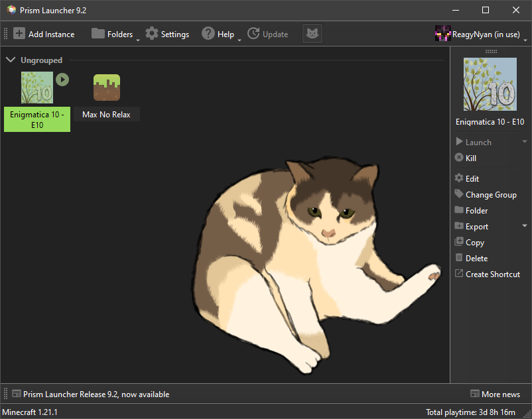Viewport: 532px width, 419px height.
Task: Click the Edit gear icon
Action: click(459, 178)
